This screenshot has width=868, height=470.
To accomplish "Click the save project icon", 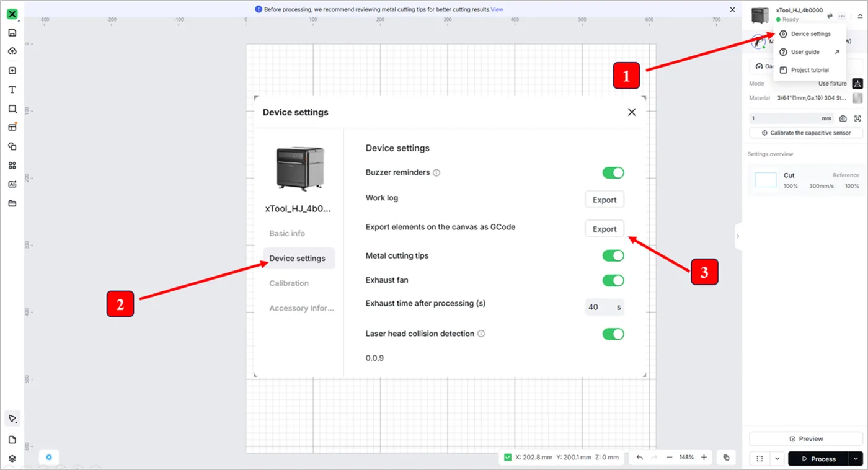I will [12, 33].
